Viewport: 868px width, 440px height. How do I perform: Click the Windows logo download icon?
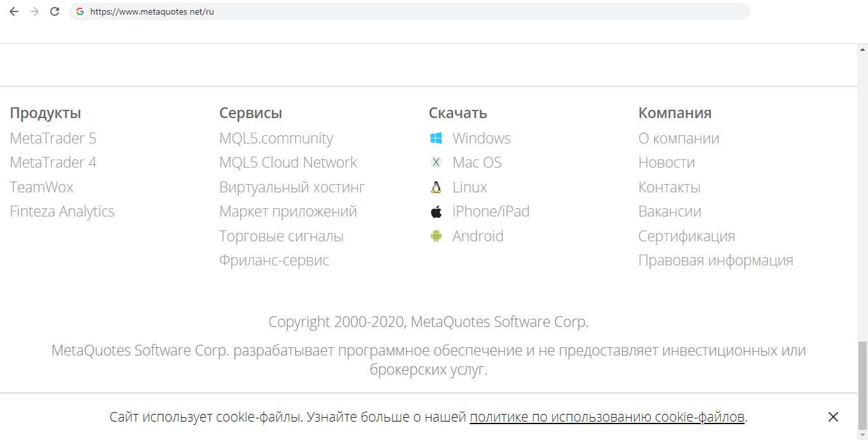pyautogui.click(x=436, y=138)
